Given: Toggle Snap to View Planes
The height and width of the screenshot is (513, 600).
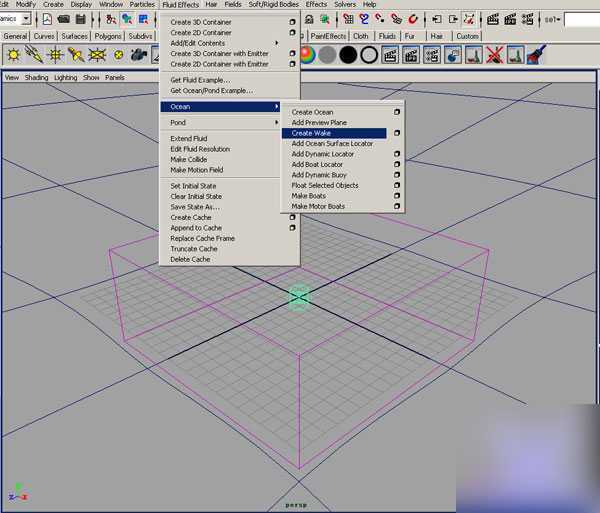Looking at the screenshot, I should tap(396, 19).
